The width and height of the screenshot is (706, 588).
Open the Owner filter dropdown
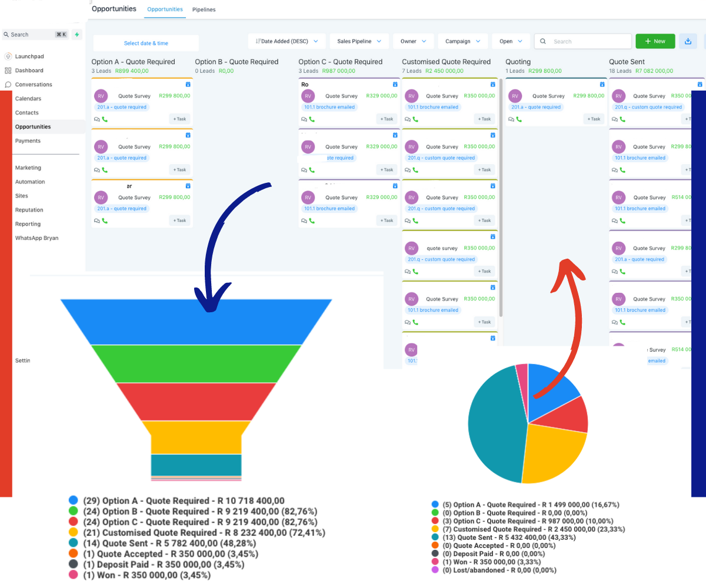click(x=414, y=41)
